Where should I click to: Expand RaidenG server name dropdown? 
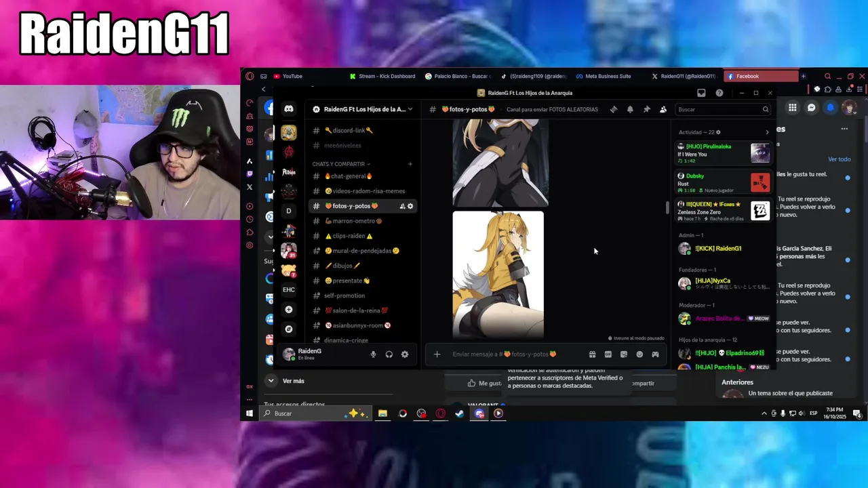click(411, 109)
